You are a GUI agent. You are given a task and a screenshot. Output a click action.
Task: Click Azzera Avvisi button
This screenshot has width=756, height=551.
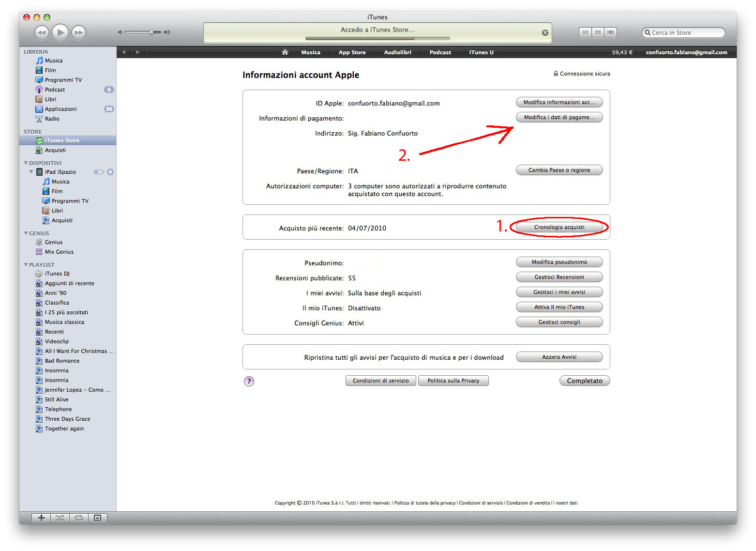point(559,357)
